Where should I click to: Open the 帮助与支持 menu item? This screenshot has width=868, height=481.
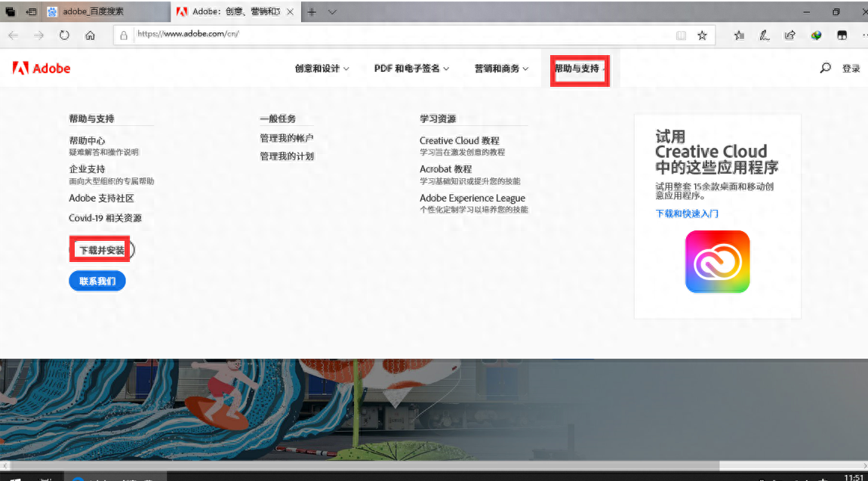[x=578, y=68]
